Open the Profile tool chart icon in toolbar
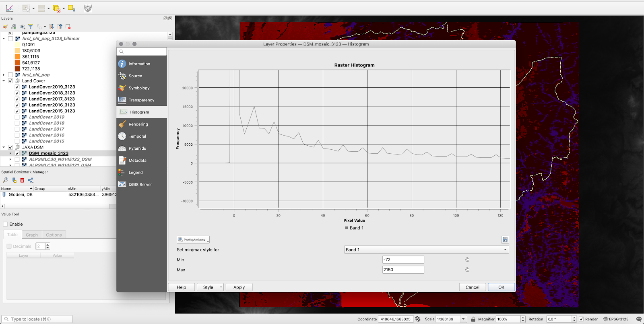This screenshot has width=644, height=324. [10, 8]
